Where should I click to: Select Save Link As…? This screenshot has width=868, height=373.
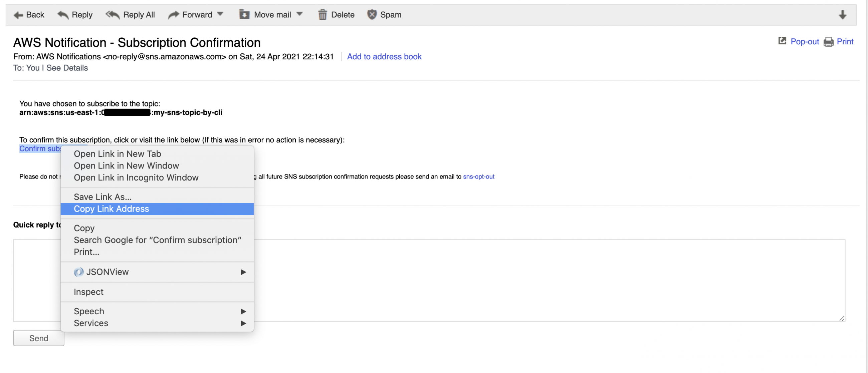[x=157, y=197]
